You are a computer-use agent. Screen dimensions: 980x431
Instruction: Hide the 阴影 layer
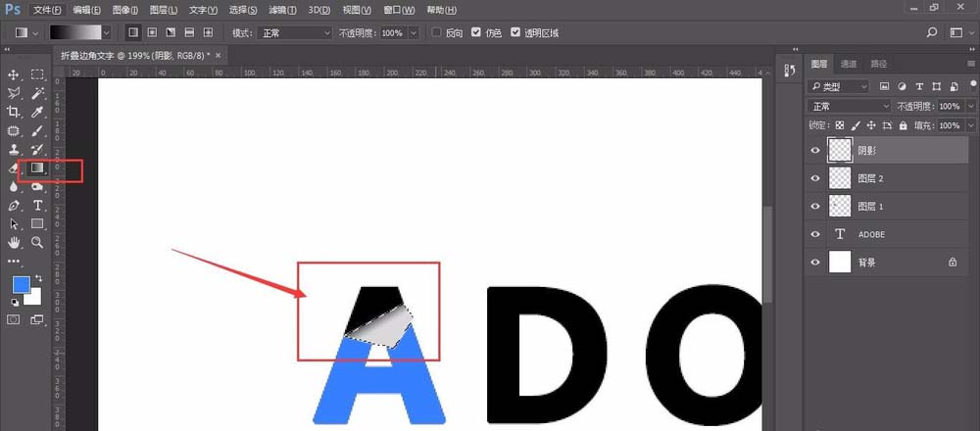[x=815, y=150]
